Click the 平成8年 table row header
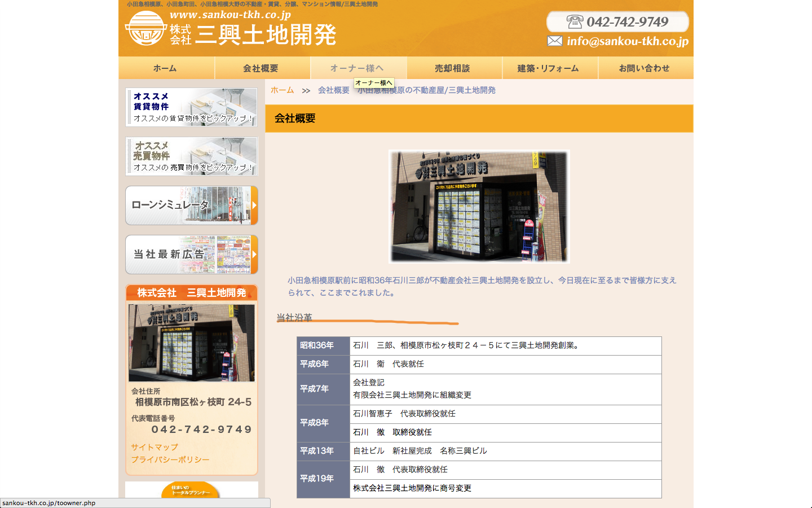The width and height of the screenshot is (812, 508). 324,423
